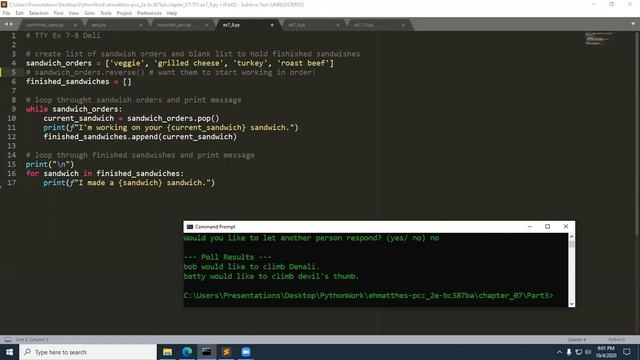Switch to the mountain_poll.py tab
The width and height of the screenshot is (640, 360).
(174, 25)
